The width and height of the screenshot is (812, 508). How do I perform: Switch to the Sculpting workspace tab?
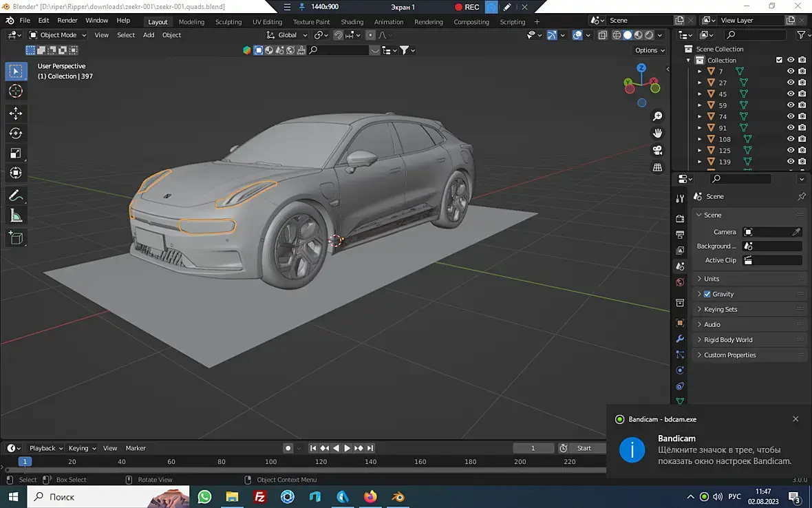pos(228,22)
